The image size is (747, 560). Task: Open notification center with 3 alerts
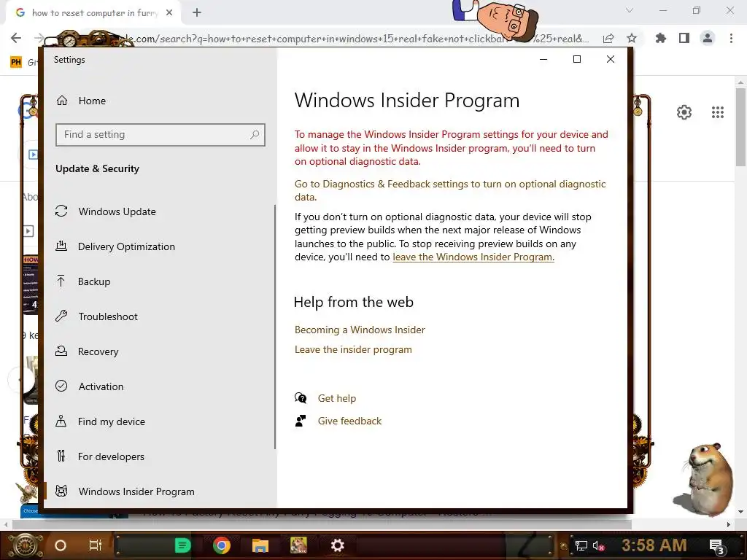pyautogui.click(x=716, y=547)
